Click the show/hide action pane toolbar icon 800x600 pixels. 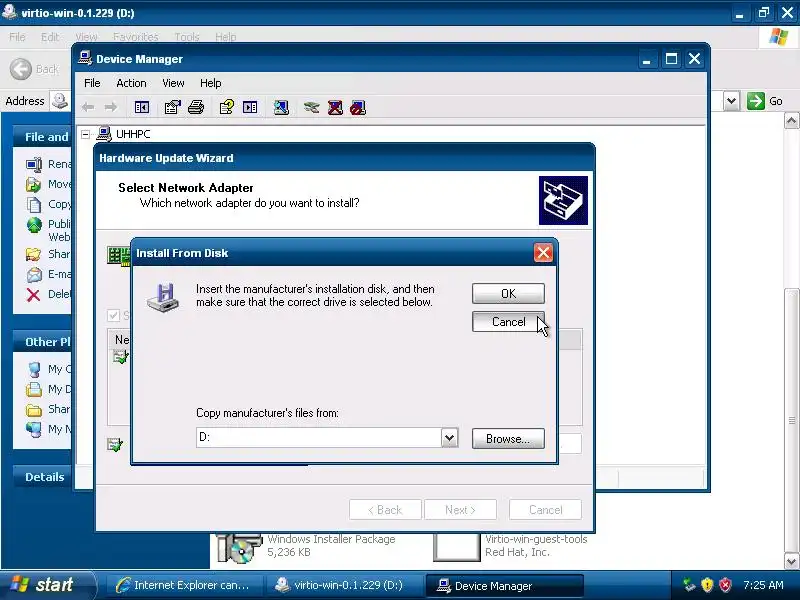click(250, 107)
